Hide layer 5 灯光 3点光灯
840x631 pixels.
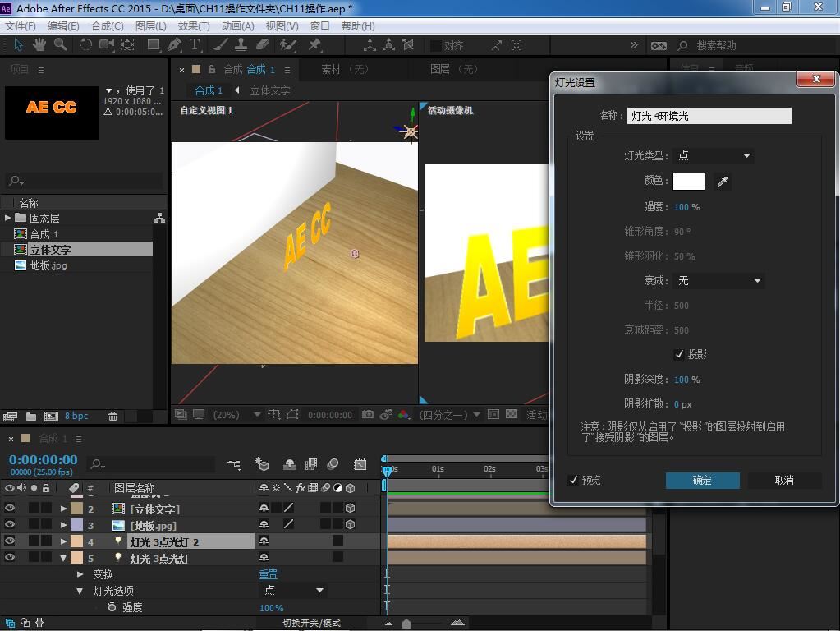pos(10,558)
